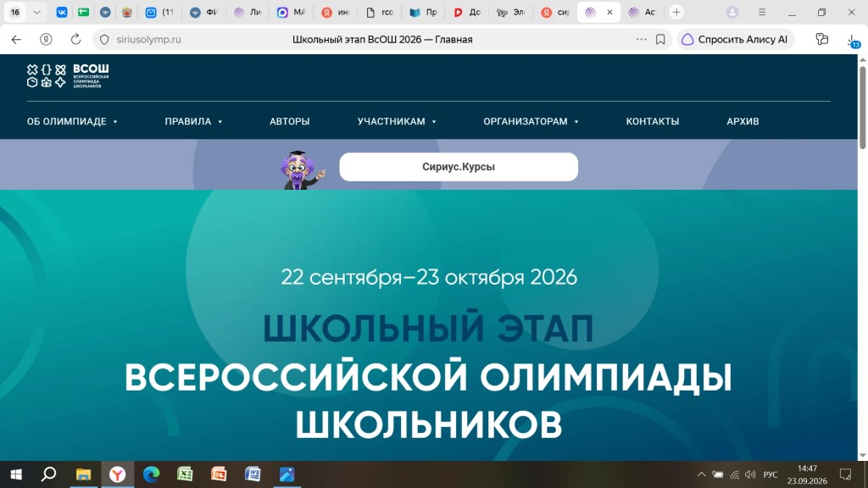Expand the ОБ ОЛИМПИАДЕ menu
868x488 pixels.
pyautogui.click(x=72, y=121)
